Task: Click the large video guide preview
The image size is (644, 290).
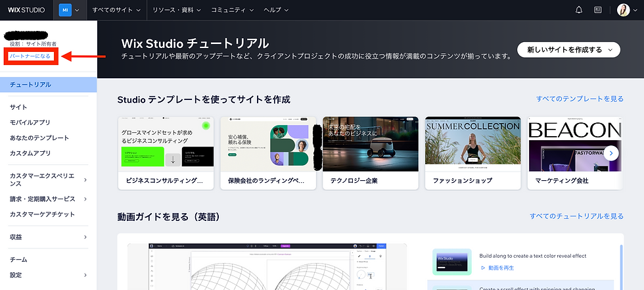Action: click(x=267, y=266)
